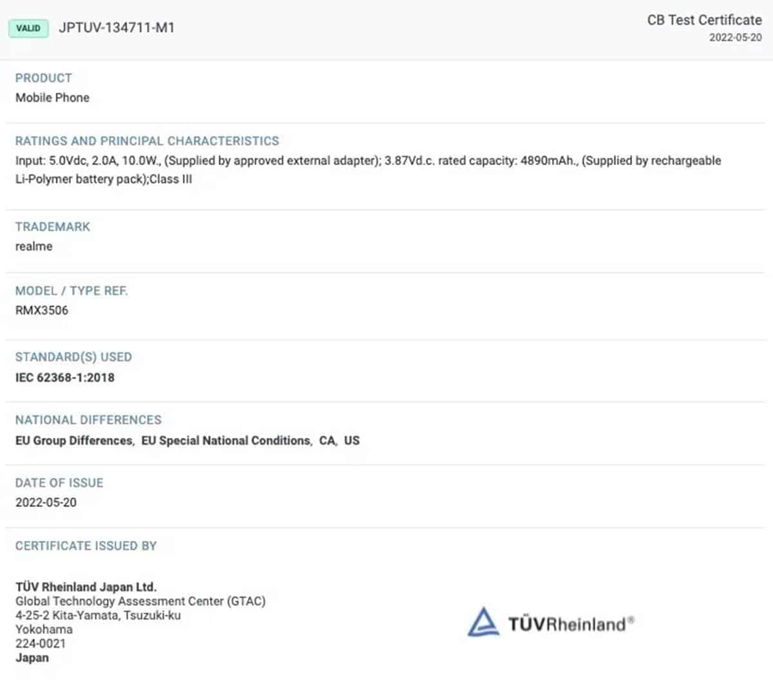This screenshot has height=700, width=773.
Task: Click the DATE OF ISSUE label
Action: [x=59, y=483]
